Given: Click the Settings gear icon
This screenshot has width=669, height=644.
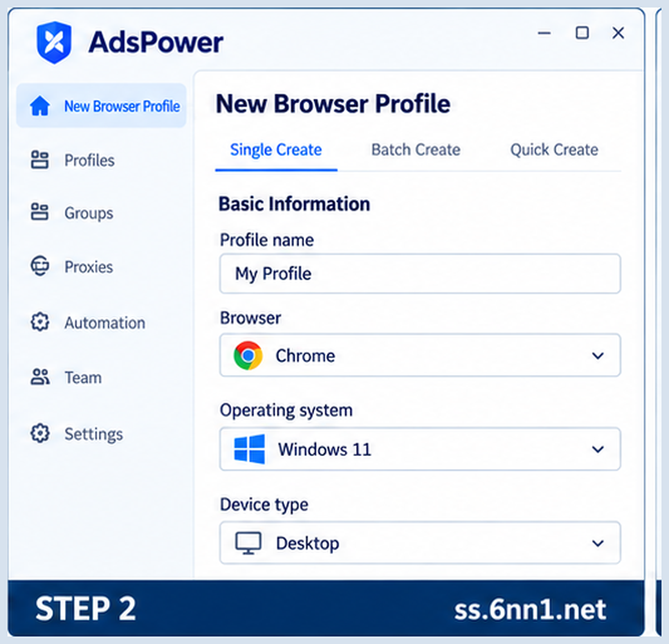Looking at the screenshot, I should click(40, 433).
